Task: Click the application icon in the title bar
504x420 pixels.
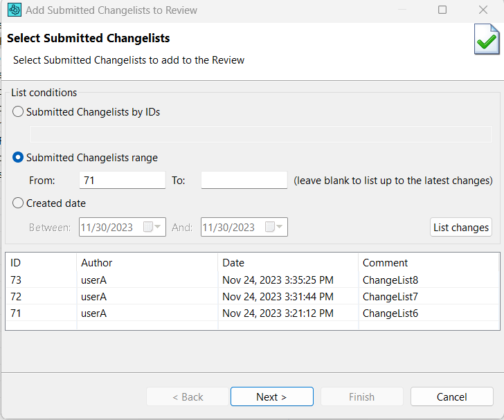Action: [x=15, y=10]
